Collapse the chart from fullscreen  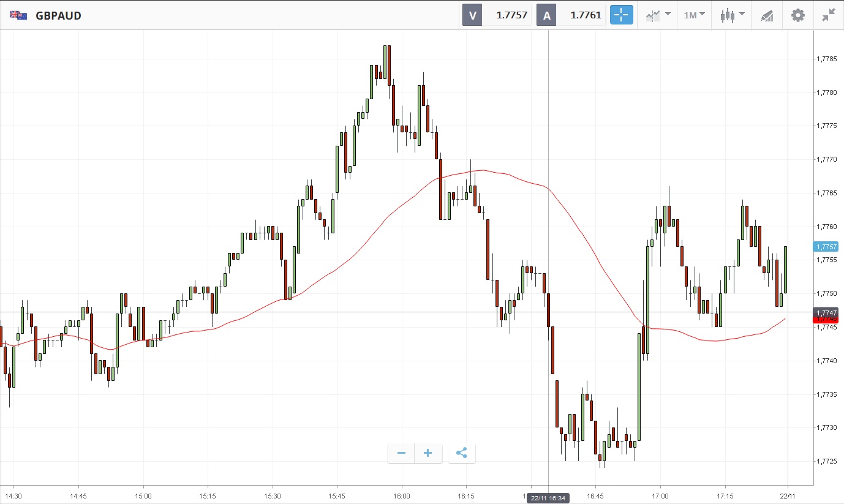pos(829,15)
